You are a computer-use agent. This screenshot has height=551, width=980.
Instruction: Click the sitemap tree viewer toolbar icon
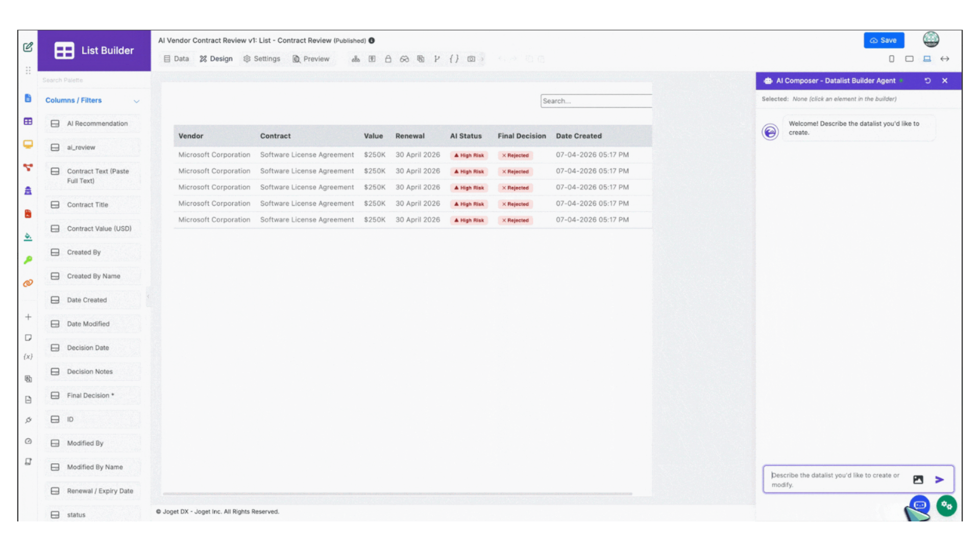point(356,59)
